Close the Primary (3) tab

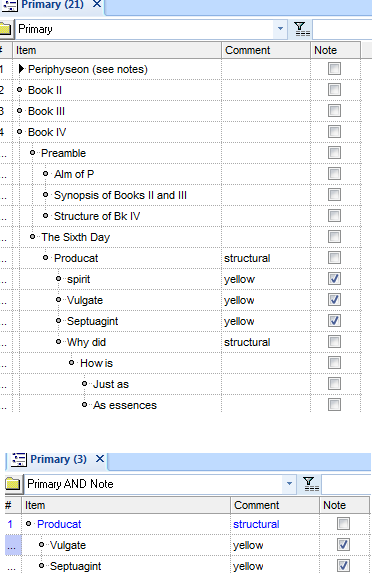coord(99,459)
